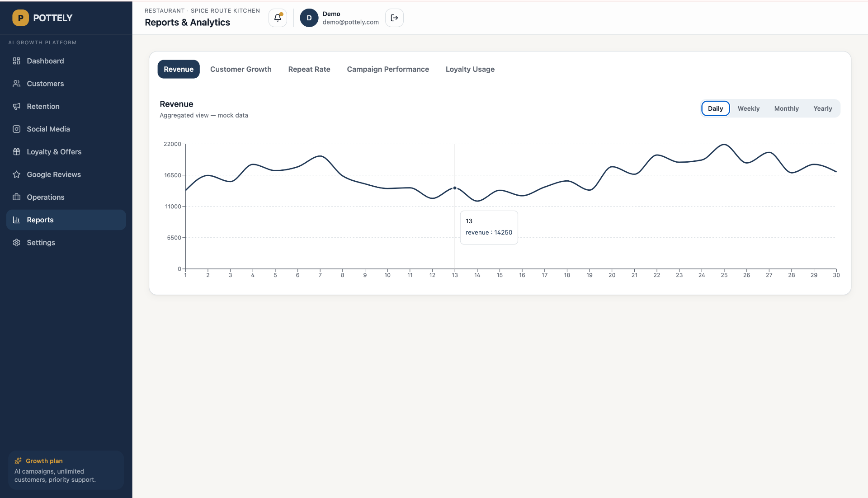Viewport: 868px width, 498px height.
Task: Click the Google Reviews star icon
Action: 17,174
